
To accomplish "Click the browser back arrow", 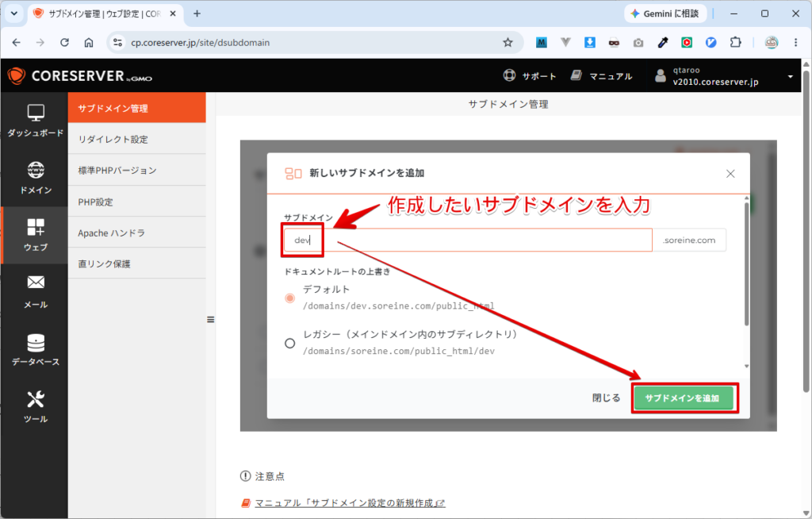I will [x=17, y=43].
